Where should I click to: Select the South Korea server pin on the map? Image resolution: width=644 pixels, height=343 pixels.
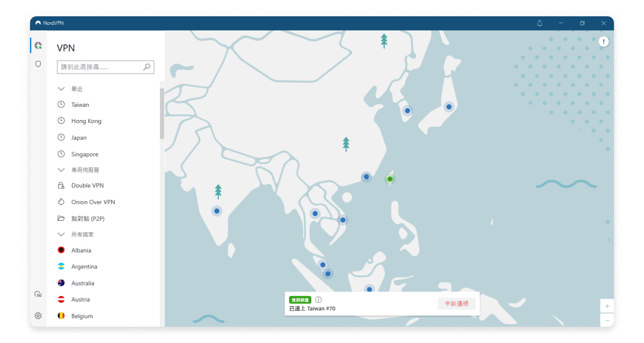click(x=407, y=111)
